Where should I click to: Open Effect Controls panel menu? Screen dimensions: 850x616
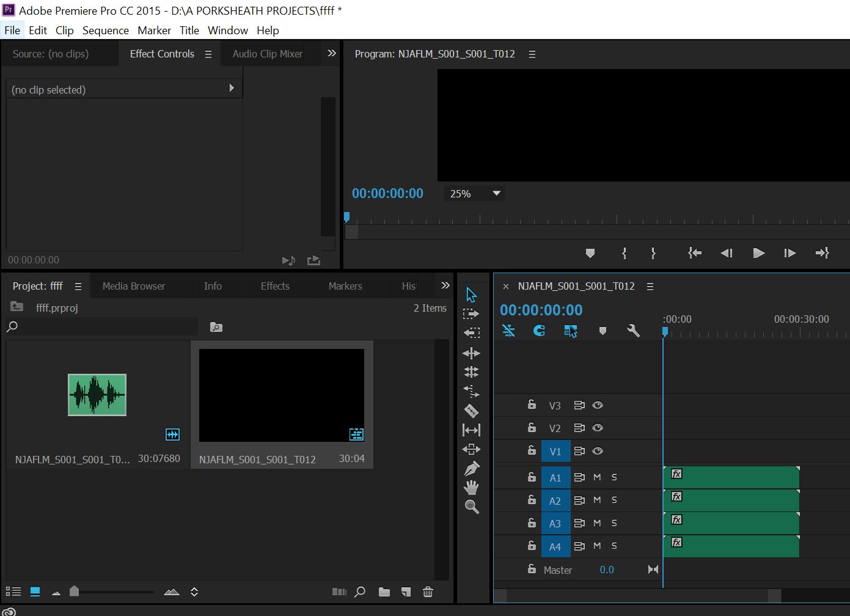click(x=208, y=54)
